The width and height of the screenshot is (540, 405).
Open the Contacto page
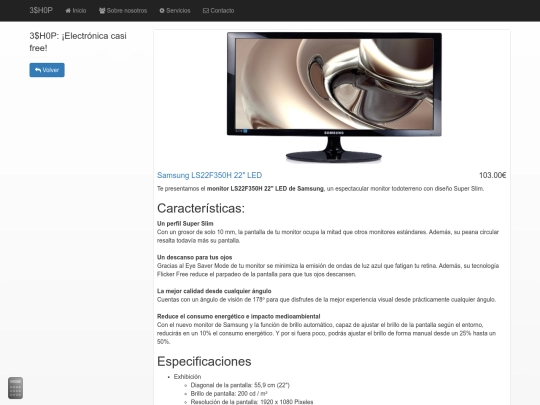click(219, 11)
